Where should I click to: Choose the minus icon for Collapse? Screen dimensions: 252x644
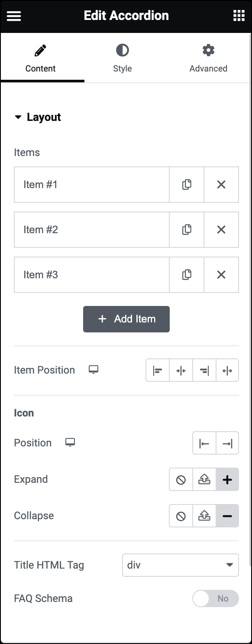tap(227, 516)
